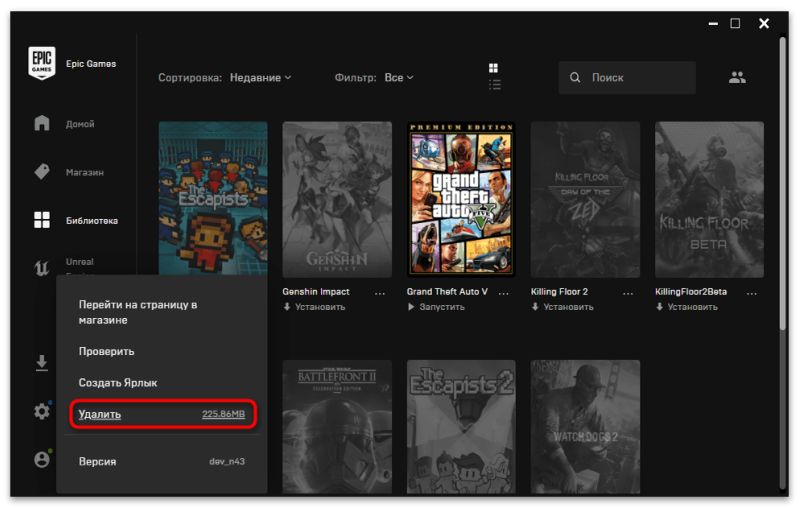The width and height of the screenshot is (800, 508).
Task: Click the Epic Games logo
Action: (x=41, y=63)
